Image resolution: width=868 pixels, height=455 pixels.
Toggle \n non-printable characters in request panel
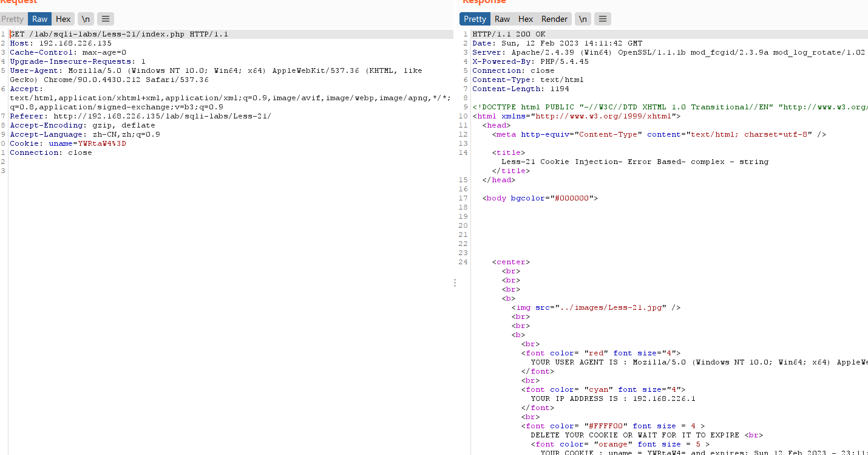coord(86,19)
